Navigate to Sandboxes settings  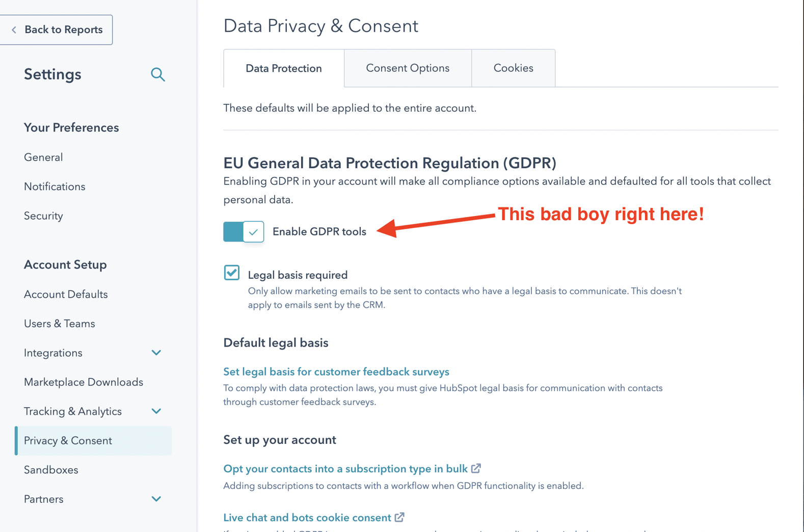(50, 469)
